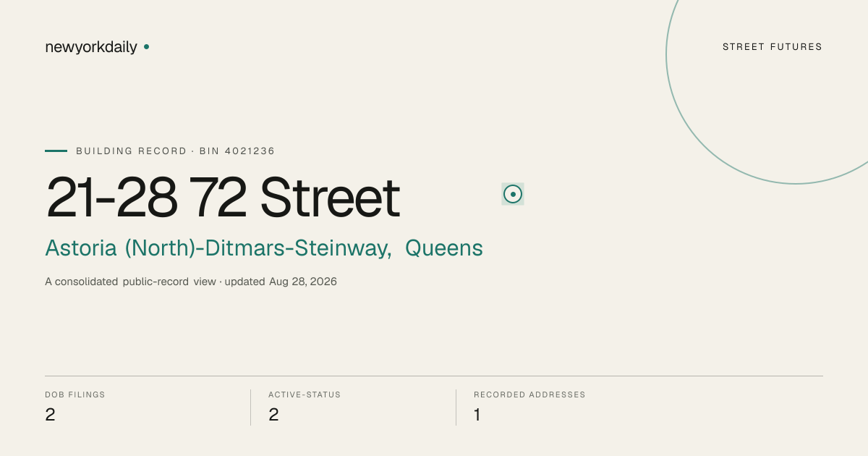868x456 pixels.
Task: Select the Active-Status label
Action: click(x=305, y=394)
